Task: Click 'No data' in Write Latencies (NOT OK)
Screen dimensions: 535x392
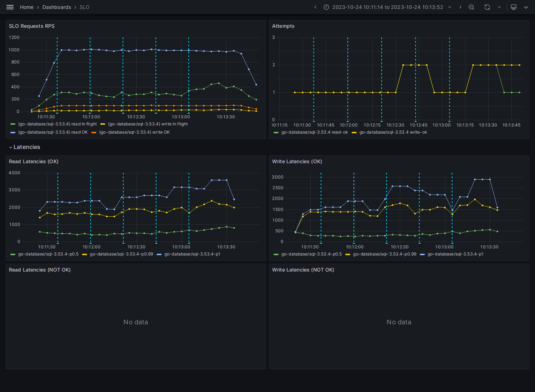Action: [399, 322]
